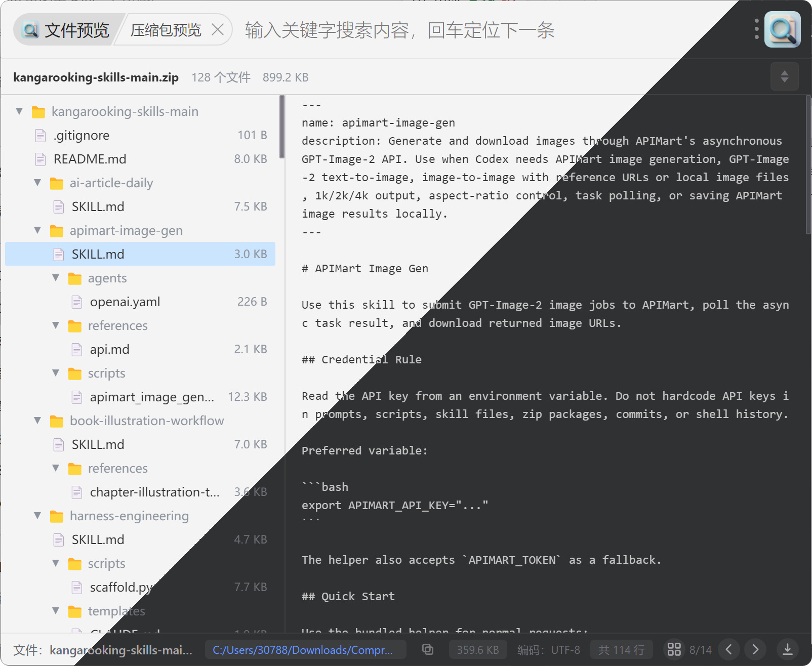Open the C:/Users/30788/Downloads path link
This screenshot has width=812, height=666.
point(305,650)
